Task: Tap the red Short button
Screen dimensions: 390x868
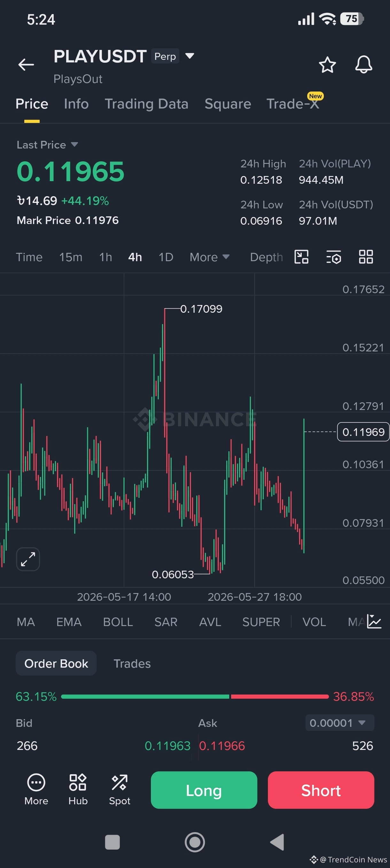Action: (321, 790)
